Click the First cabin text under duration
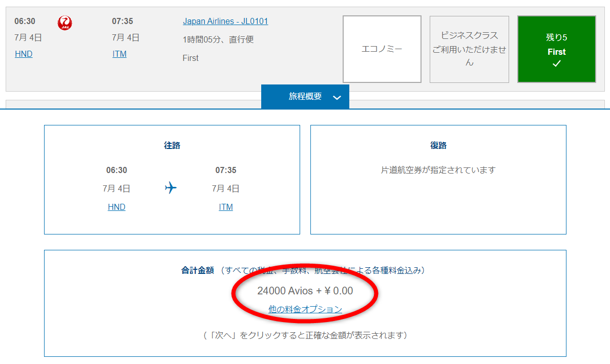The height and width of the screenshot is (364, 610). point(191,58)
